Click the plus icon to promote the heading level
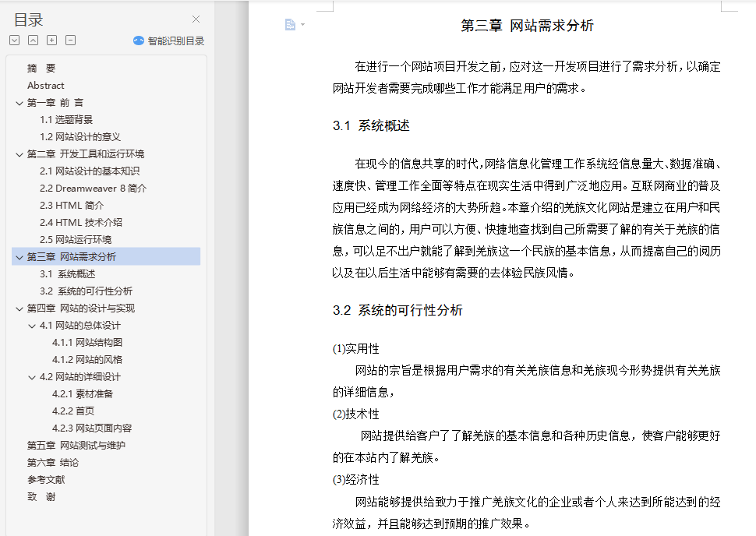 51,41
